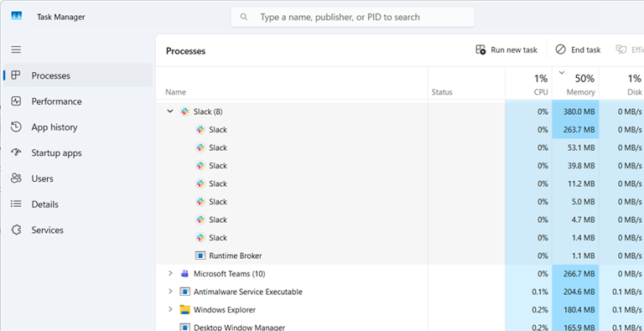Collapse the Slack (8) process group

tap(170, 111)
